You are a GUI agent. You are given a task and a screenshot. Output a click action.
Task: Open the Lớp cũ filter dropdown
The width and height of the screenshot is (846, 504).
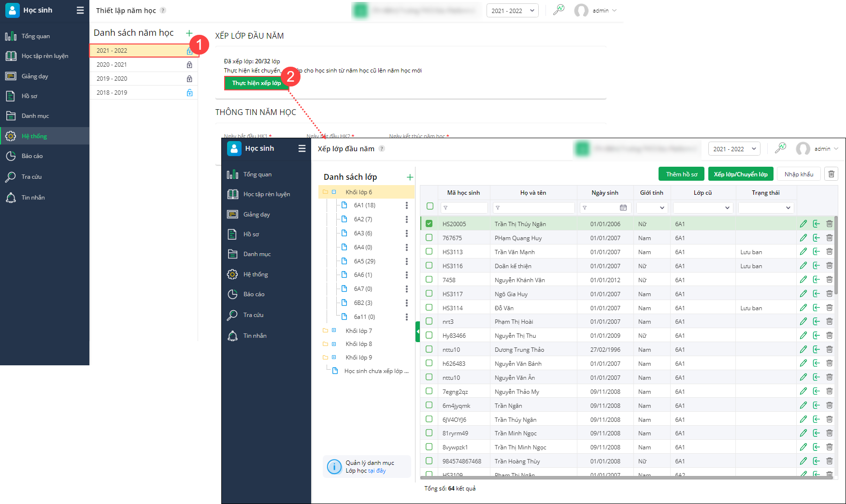click(x=703, y=208)
